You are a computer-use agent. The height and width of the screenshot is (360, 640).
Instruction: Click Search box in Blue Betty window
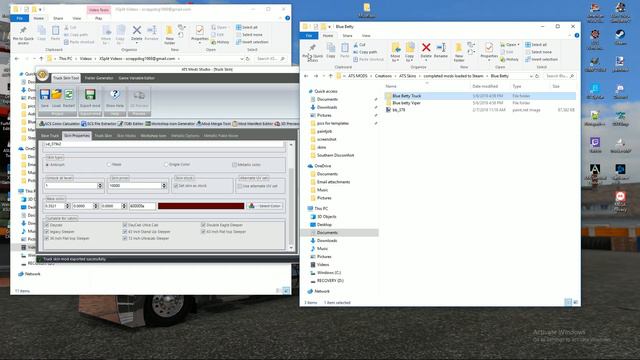point(559,76)
